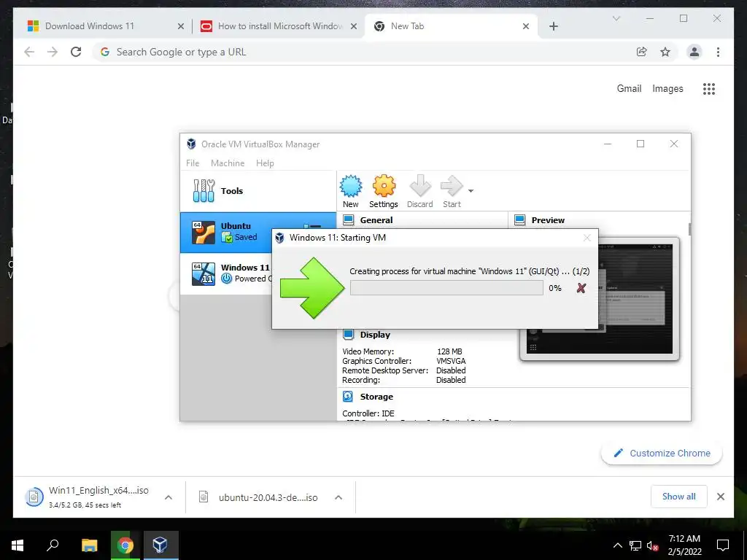Viewport: 747px width, 560px height.
Task: Open the Windows Start menu
Action: [x=18, y=545]
